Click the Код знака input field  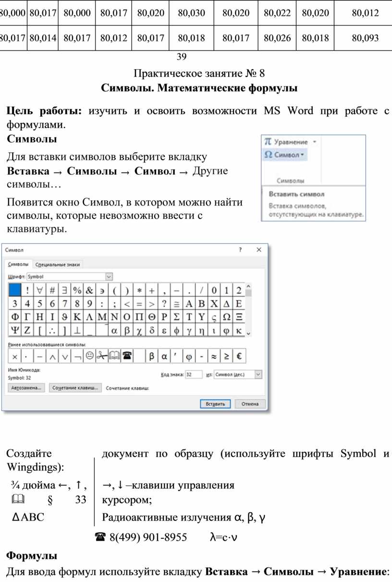pos(194,375)
